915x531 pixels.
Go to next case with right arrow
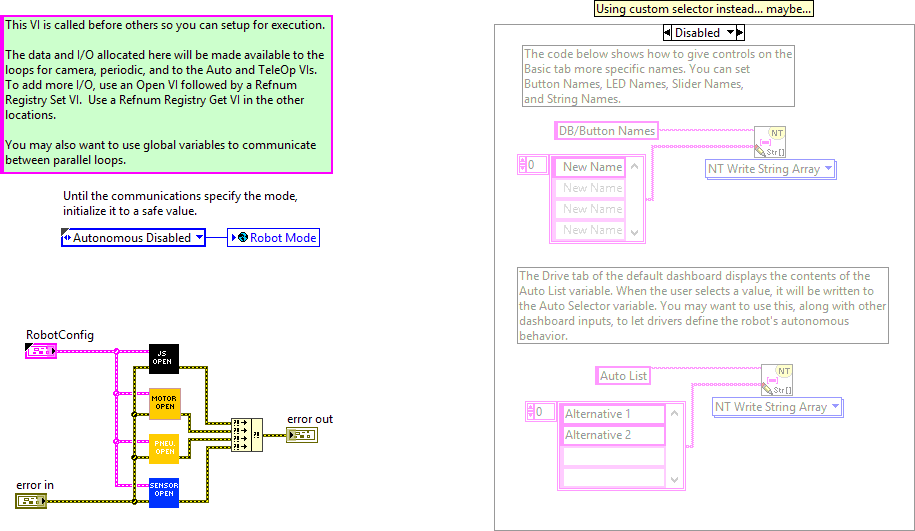pos(739,33)
